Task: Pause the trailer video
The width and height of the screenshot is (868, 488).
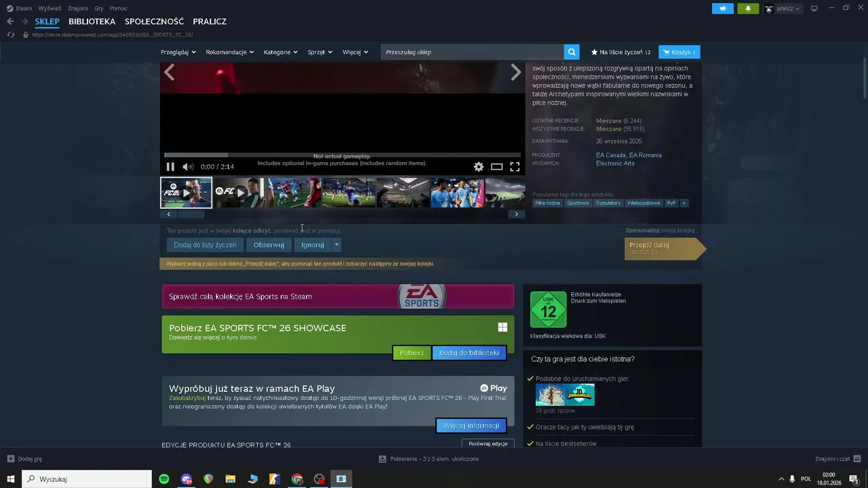Action: pyautogui.click(x=170, y=167)
